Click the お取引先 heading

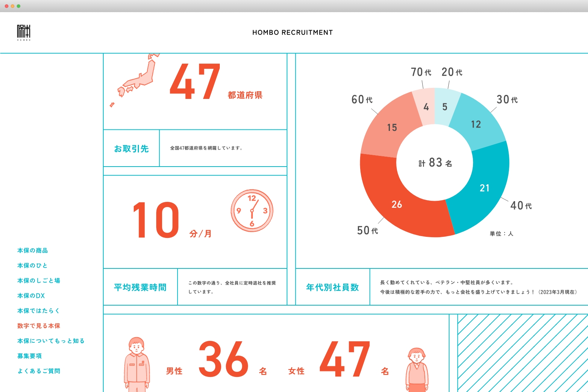tap(132, 149)
